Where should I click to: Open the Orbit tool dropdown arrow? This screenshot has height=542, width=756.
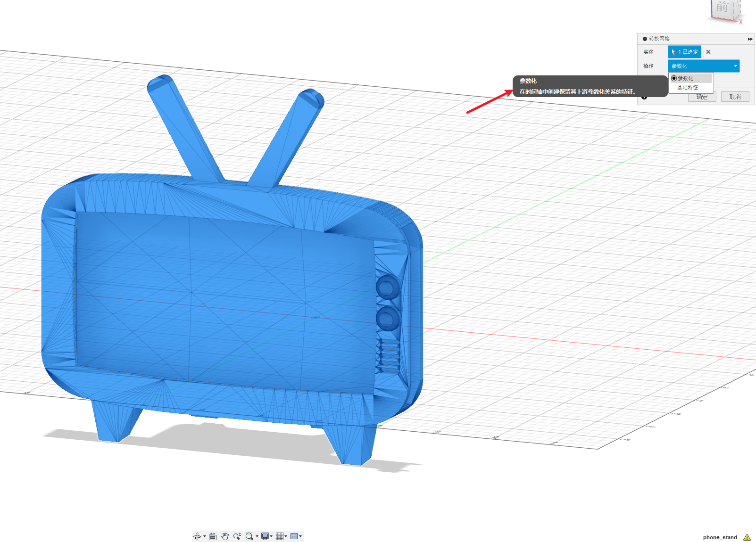tap(205, 536)
